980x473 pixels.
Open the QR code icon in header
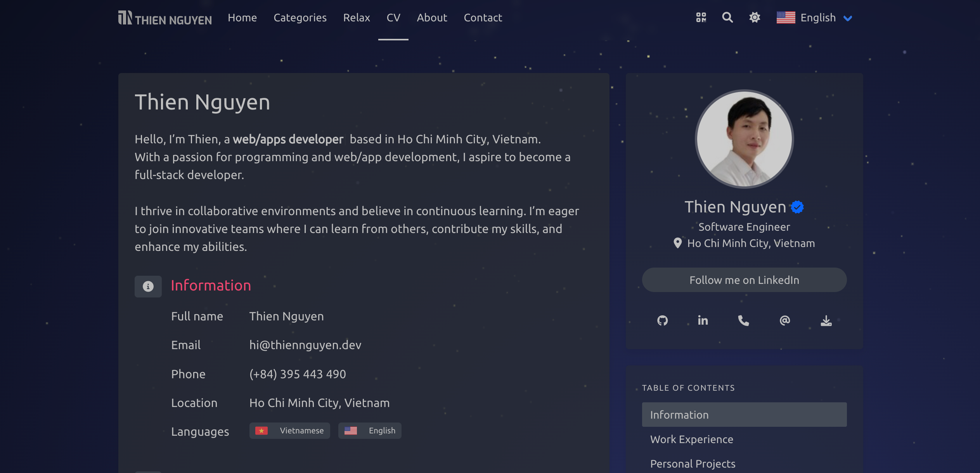pos(701,17)
